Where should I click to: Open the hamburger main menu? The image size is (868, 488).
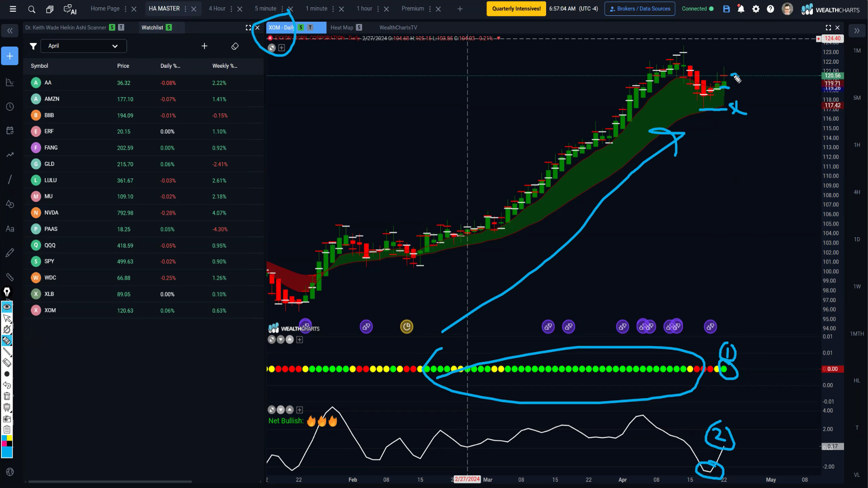[x=13, y=9]
